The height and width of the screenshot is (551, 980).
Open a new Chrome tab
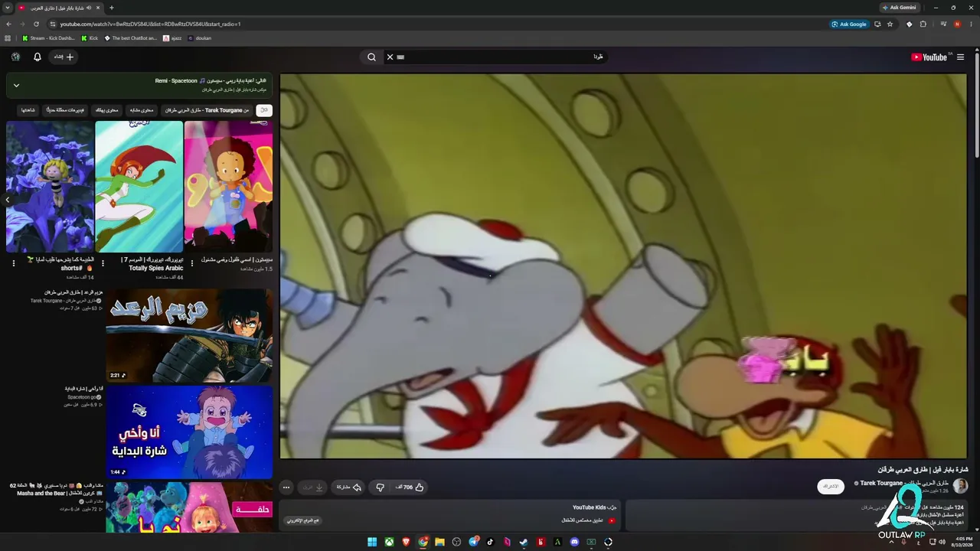point(112,8)
